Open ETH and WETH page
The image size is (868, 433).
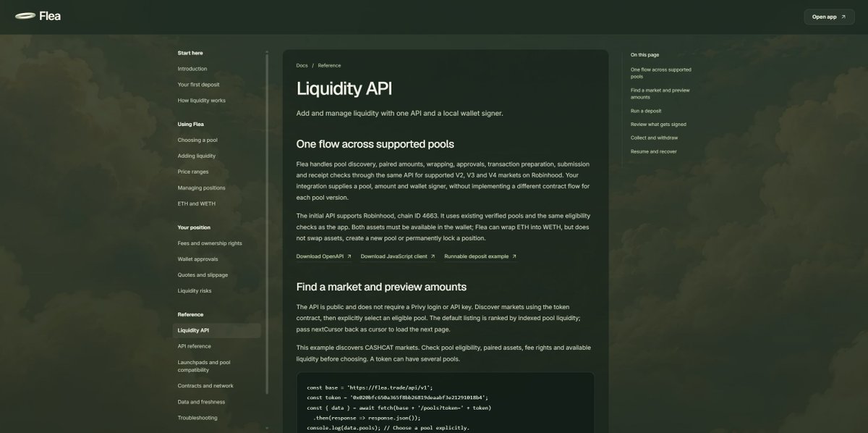(197, 203)
